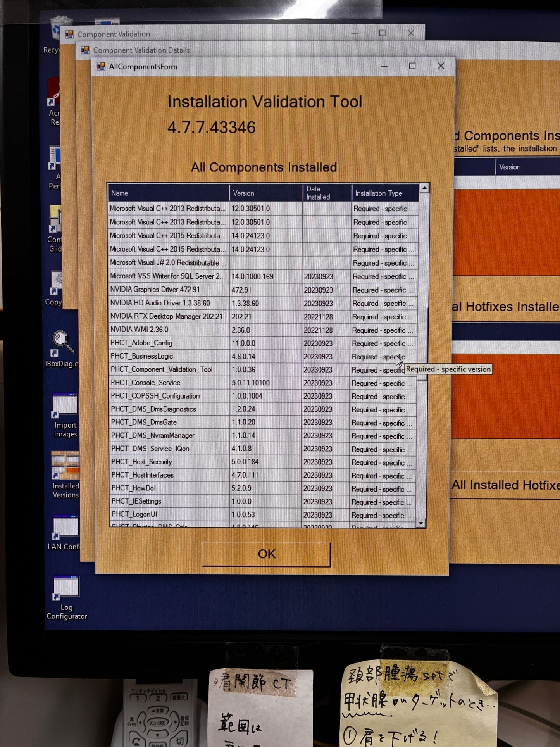Select the NVIDIA Graphics Driver 472.91 row
The image size is (560, 747).
click(263, 290)
